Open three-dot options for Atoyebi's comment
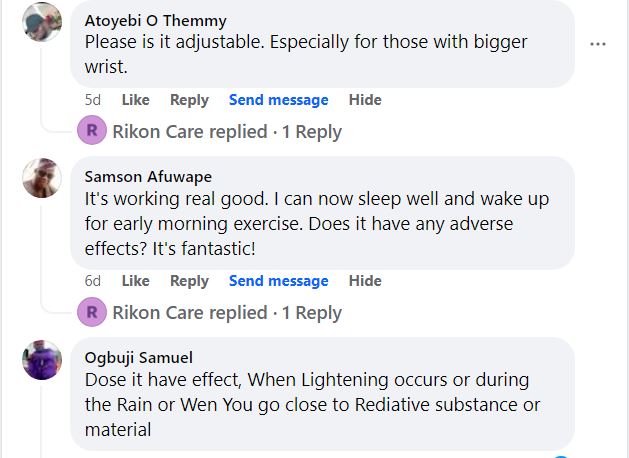Image resolution: width=629 pixels, height=458 pixels. coord(598,44)
